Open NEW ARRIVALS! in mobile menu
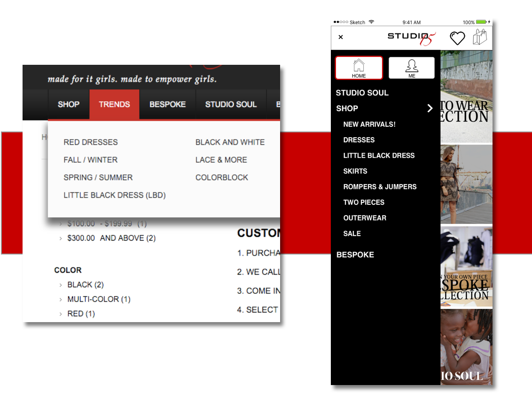This screenshot has height=401, width=532. [x=369, y=124]
